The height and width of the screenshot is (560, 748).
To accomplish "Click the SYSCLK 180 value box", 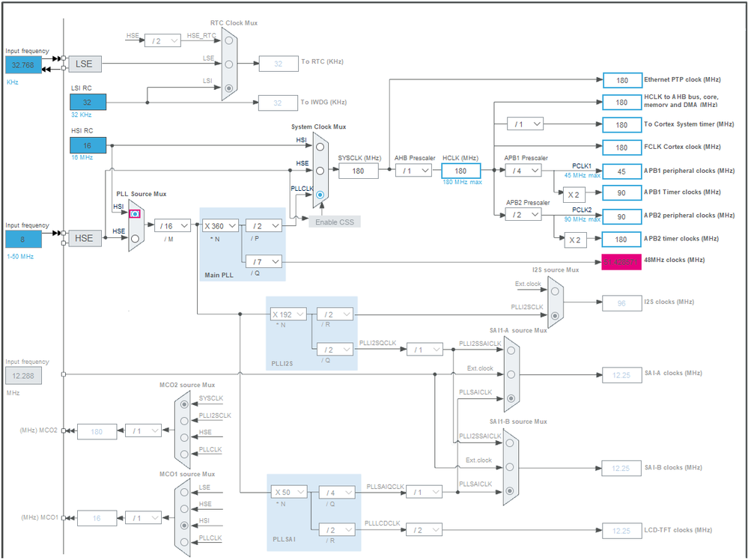I will point(358,171).
